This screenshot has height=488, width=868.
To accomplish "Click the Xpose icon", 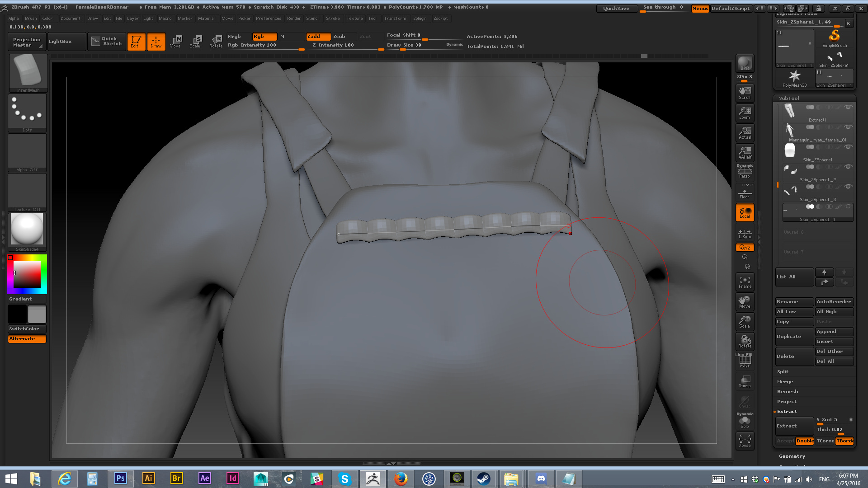I will click(745, 441).
